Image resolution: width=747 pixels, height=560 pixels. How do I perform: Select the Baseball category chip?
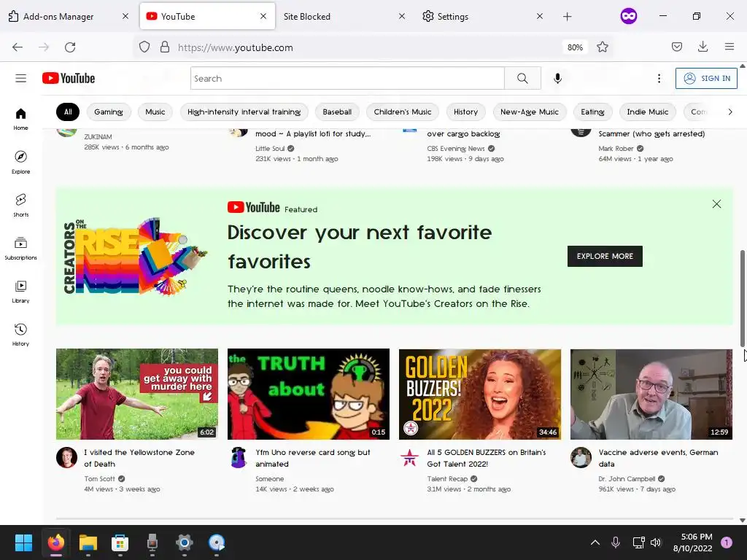(x=337, y=112)
